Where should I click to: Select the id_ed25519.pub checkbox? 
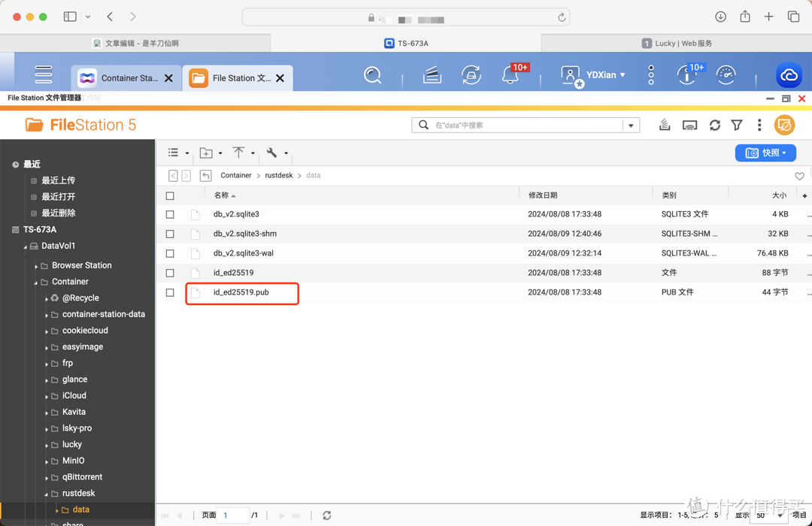(170, 292)
